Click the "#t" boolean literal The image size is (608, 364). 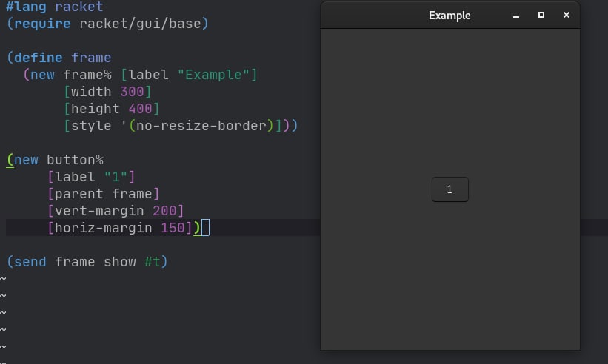(x=152, y=262)
